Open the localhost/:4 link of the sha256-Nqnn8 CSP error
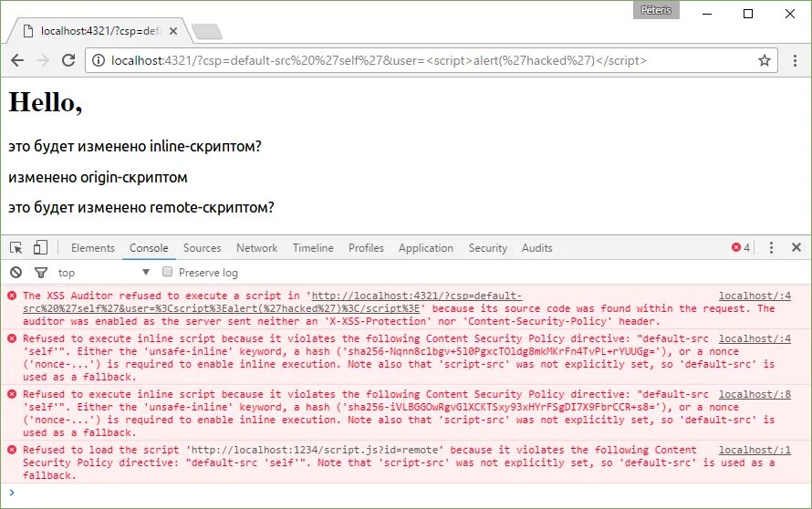This screenshot has width=812, height=509. pyautogui.click(x=755, y=338)
